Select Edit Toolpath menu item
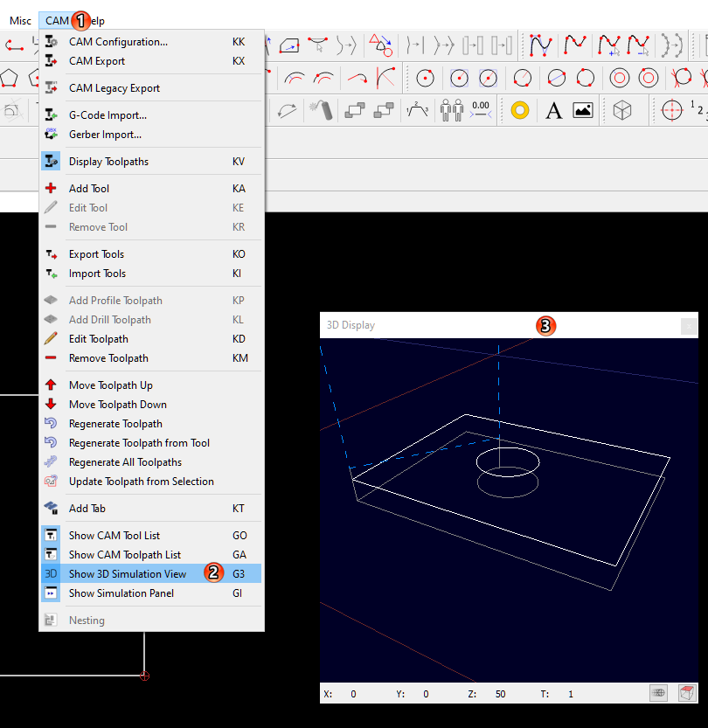The image size is (708, 728). [151, 339]
